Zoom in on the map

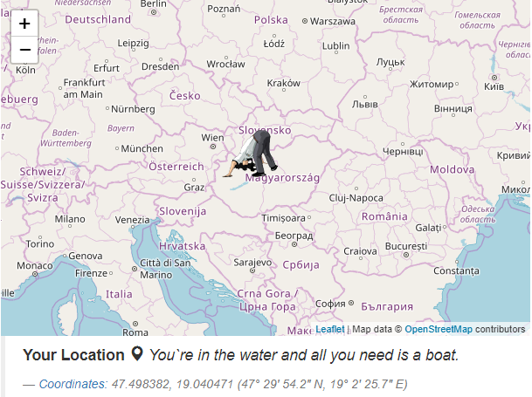click(24, 24)
